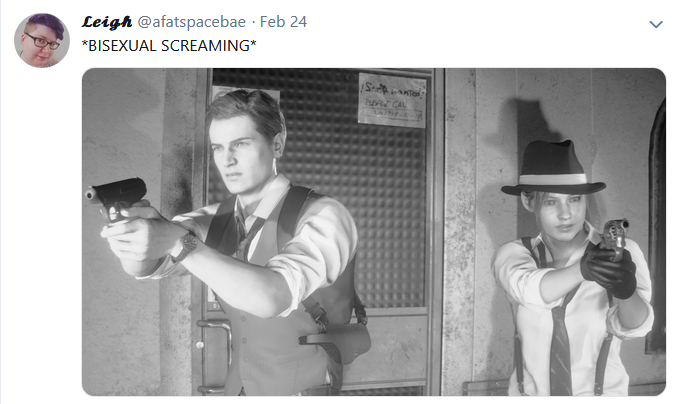Image resolution: width=677 pixels, height=404 pixels.
Task: Click the woman's gloved hand holding revolver
Action: pyautogui.click(x=608, y=269)
